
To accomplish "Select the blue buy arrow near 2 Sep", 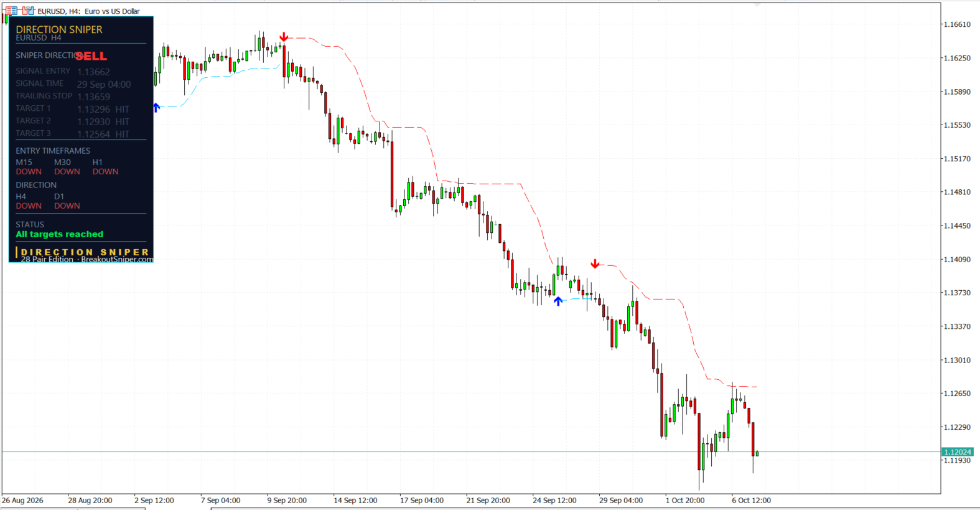I will pyautogui.click(x=157, y=107).
